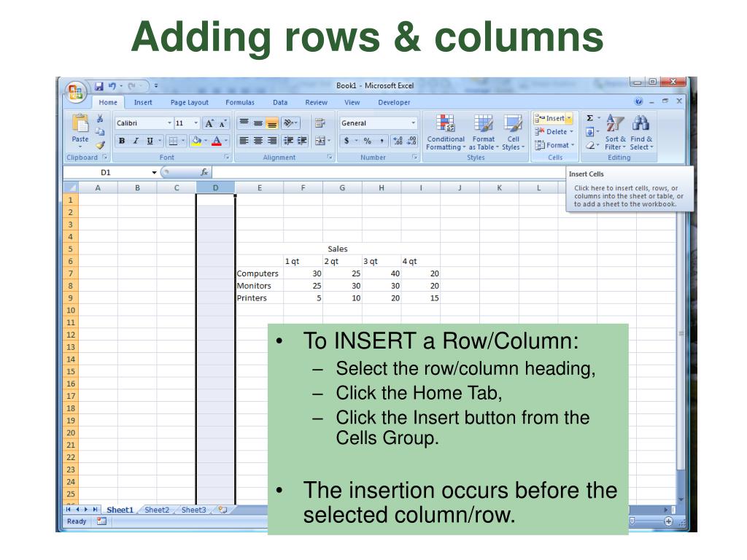
Task: Toggle Bold formatting
Action: point(122,141)
